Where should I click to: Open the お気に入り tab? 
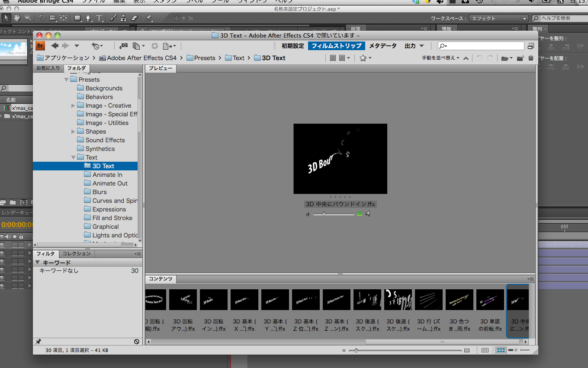48,68
